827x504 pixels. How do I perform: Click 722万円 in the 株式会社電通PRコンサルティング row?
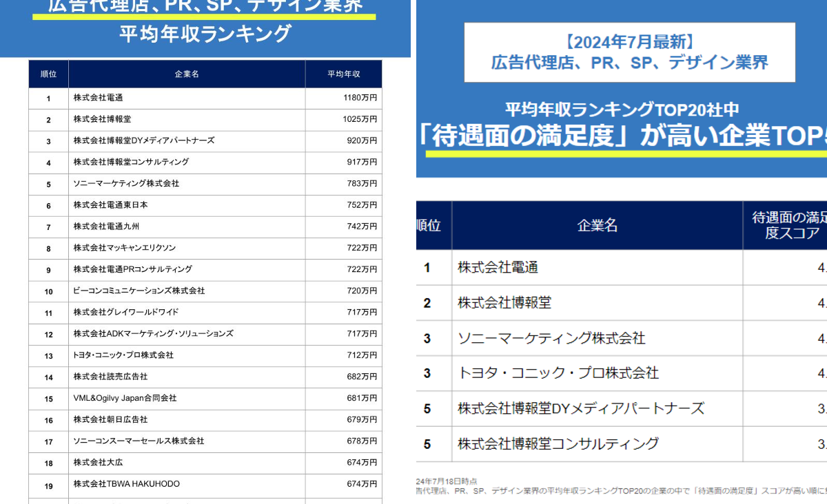[362, 269]
